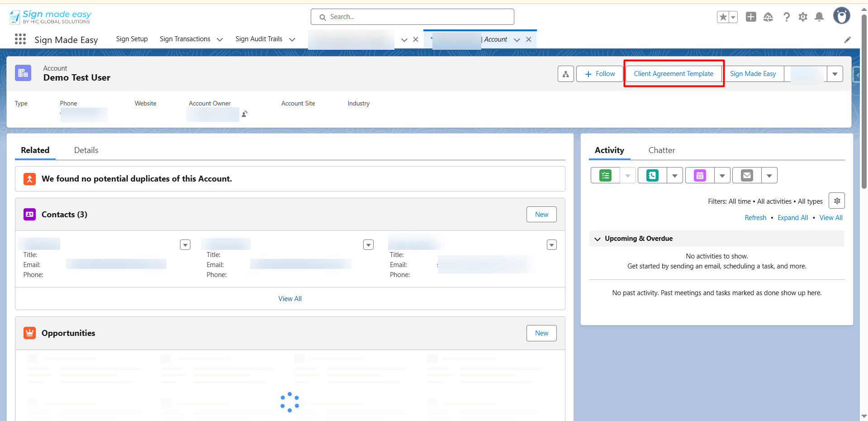868x421 pixels.
Task: Open the Setup gear in header
Action: [803, 17]
